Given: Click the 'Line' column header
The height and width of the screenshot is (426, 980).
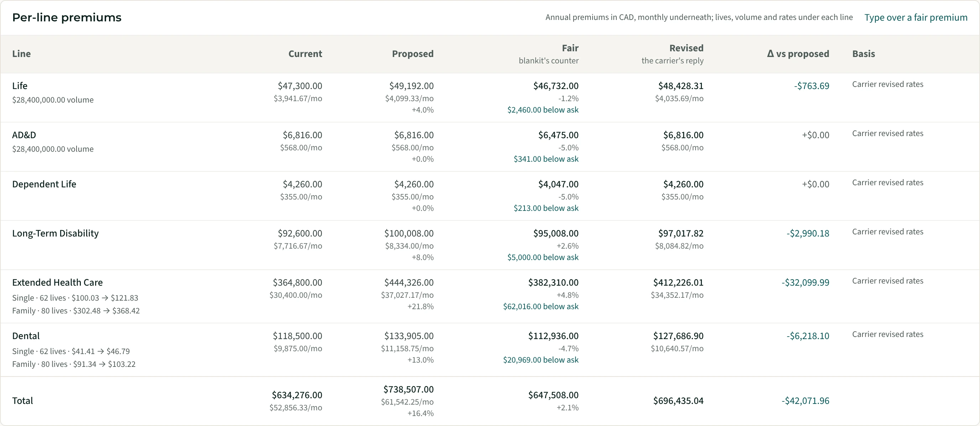Looking at the screenshot, I should point(21,54).
